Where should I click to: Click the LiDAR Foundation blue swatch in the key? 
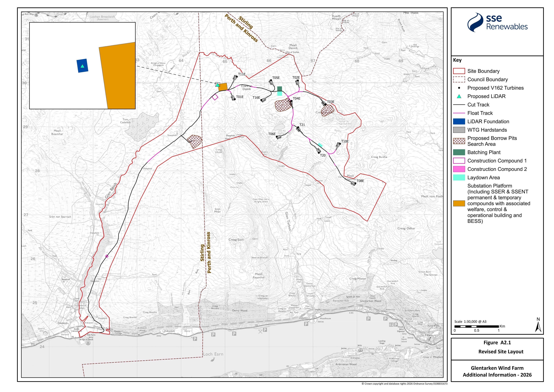coord(459,121)
